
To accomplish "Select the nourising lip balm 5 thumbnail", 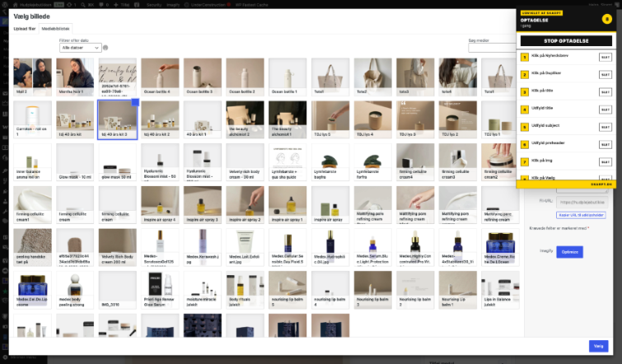I will pos(288,290).
